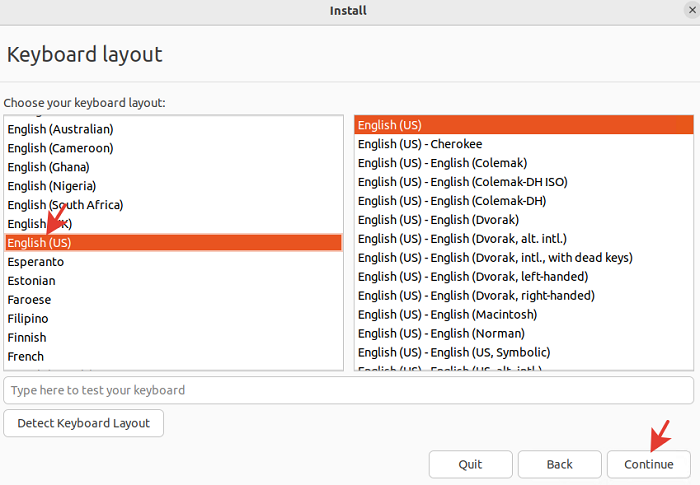Select English (US) in left list

point(173,242)
